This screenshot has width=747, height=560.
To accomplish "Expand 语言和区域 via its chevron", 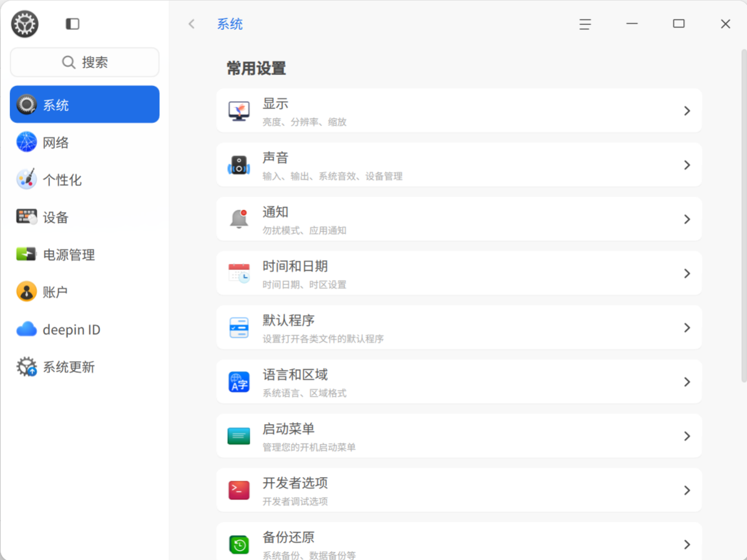I will (x=687, y=382).
